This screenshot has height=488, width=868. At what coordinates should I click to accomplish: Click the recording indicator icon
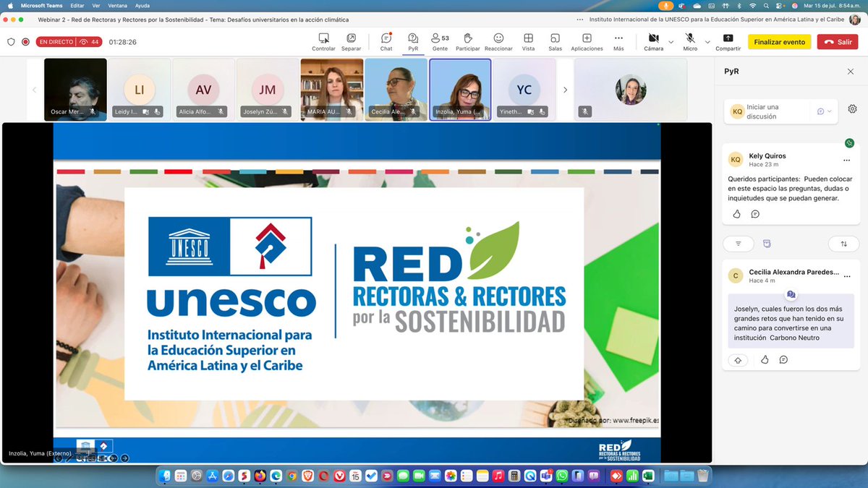25,42
